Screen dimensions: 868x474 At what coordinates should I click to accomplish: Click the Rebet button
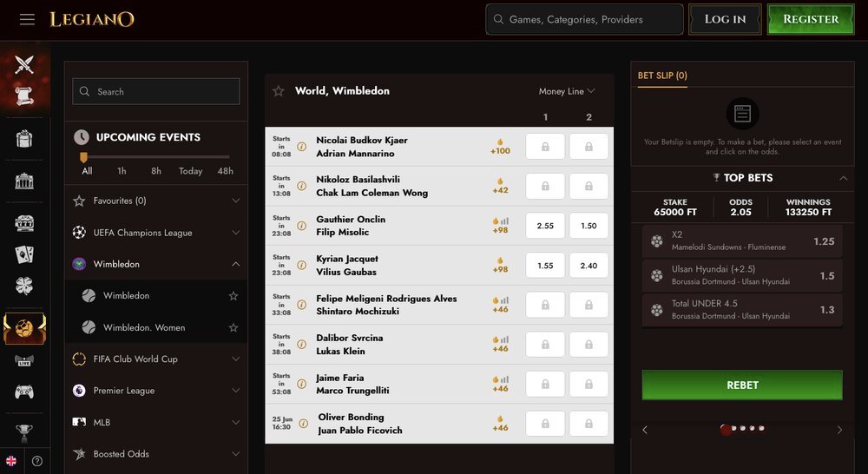coord(742,385)
